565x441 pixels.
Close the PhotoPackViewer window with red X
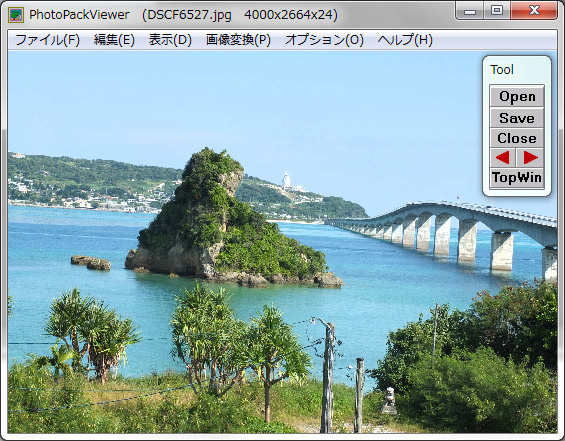[x=534, y=10]
